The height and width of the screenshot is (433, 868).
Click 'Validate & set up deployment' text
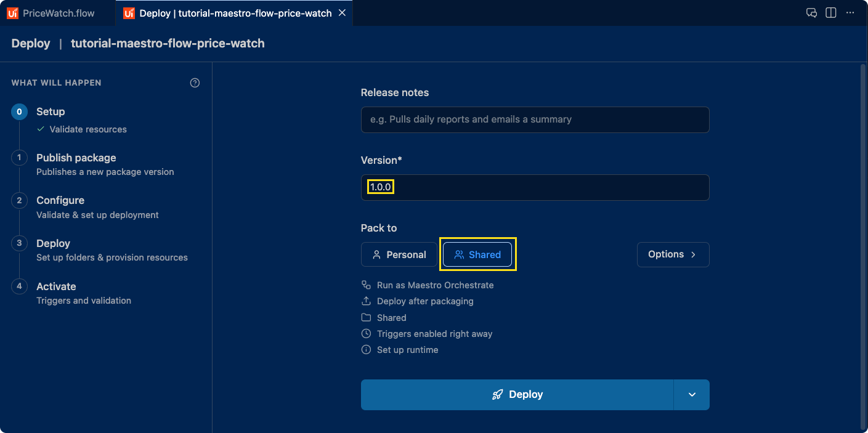(97, 215)
